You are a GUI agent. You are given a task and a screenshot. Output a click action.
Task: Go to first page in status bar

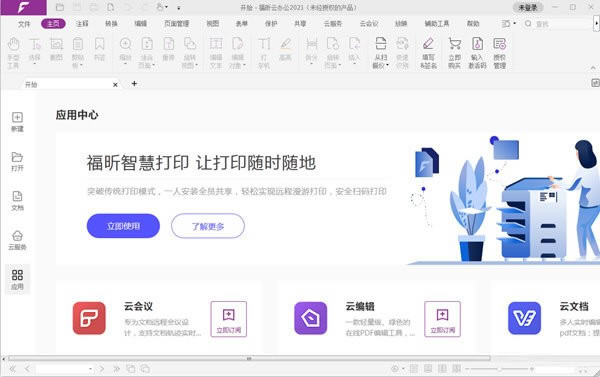(x=12, y=369)
